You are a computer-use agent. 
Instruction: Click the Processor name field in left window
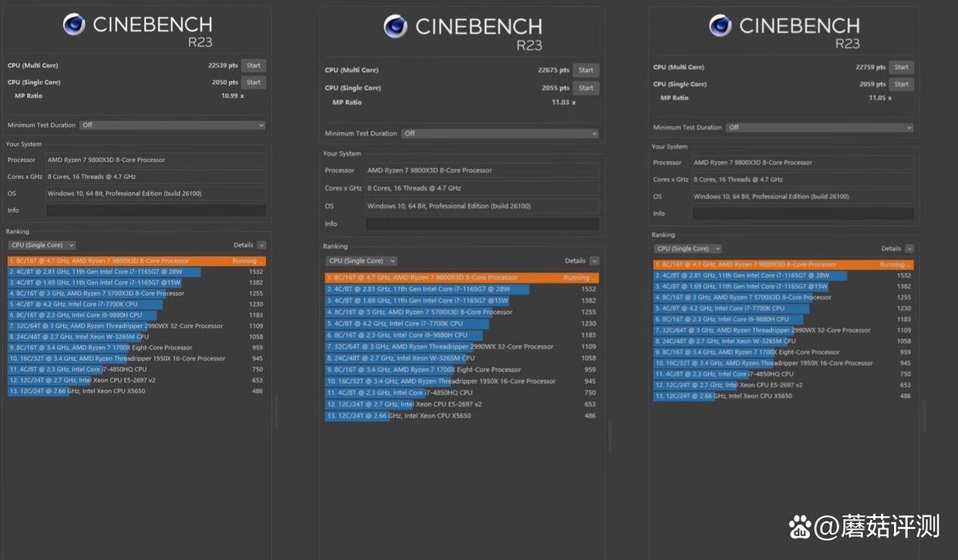click(156, 160)
